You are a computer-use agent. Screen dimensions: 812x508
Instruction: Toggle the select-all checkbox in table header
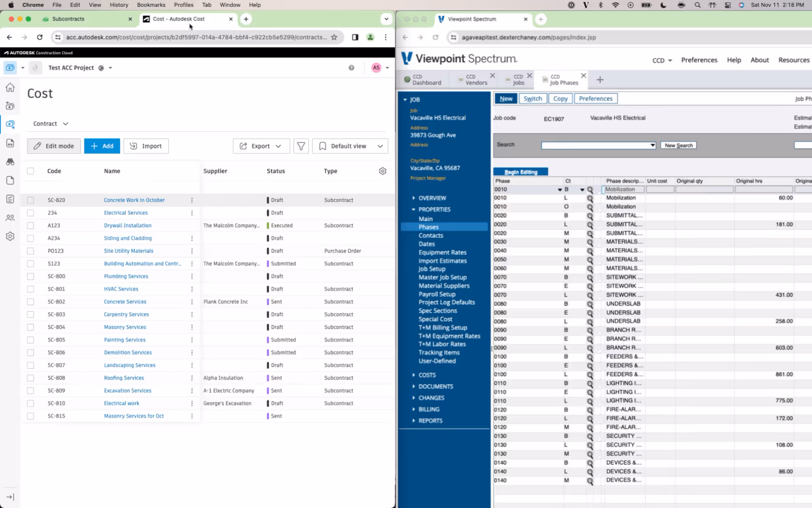pyautogui.click(x=31, y=171)
